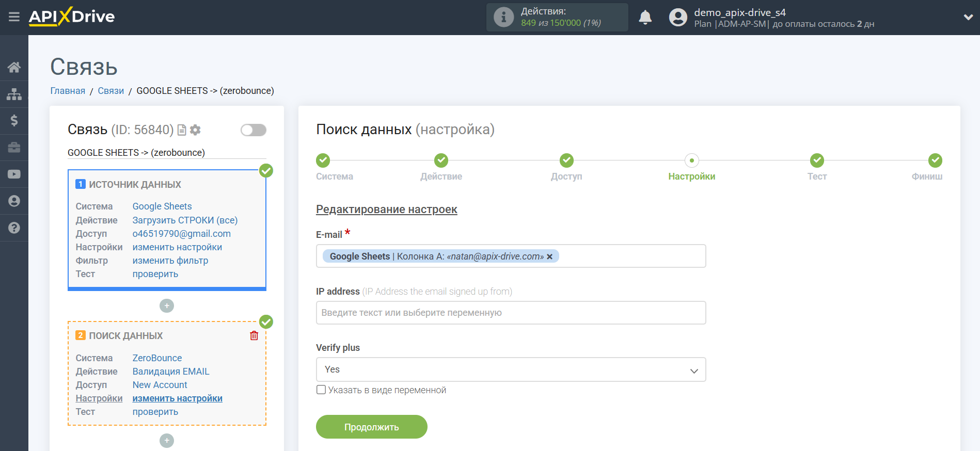Open the YouTube video icon in sidebar
980x451 pixels.
pos(14,174)
